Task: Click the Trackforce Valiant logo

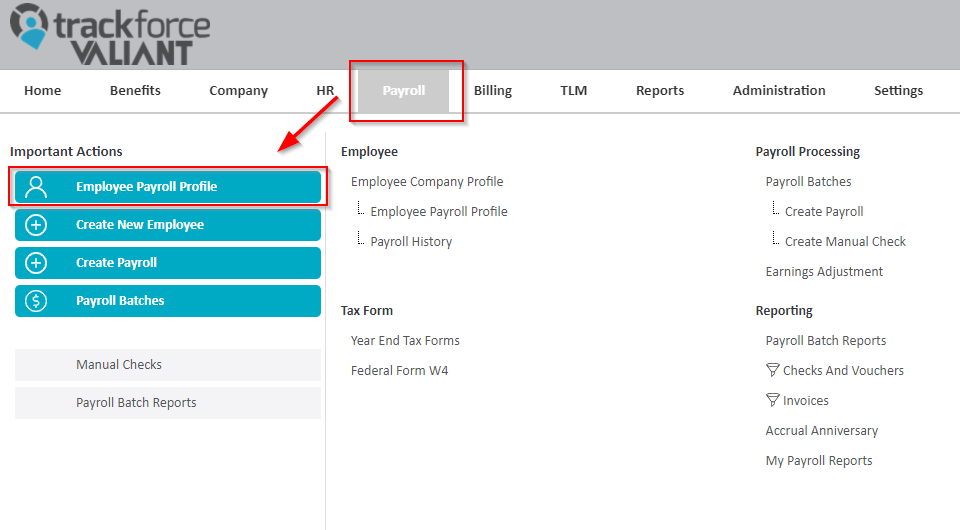Action: tap(110, 34)
